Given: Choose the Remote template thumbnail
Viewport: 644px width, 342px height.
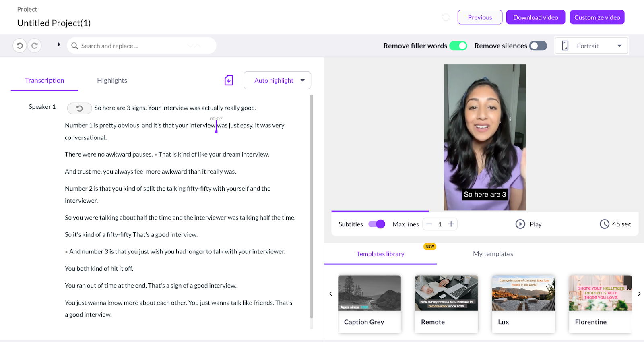Looking at the screenshot, I should tap(446, 293).
